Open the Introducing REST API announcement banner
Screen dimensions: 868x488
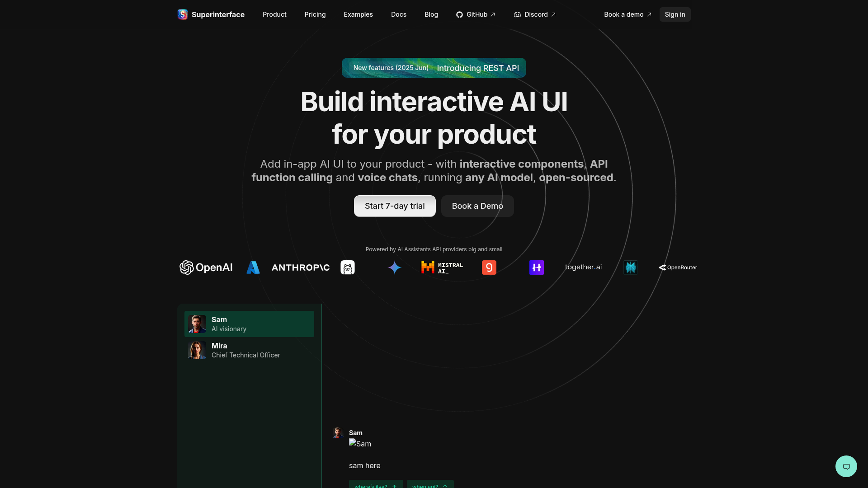pyautogui.click(x=434, y=68)
